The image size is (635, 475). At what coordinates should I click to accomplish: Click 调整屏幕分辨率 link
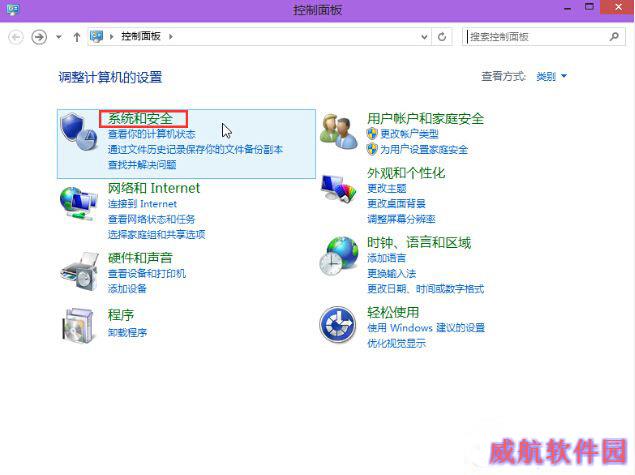(401, 219)
